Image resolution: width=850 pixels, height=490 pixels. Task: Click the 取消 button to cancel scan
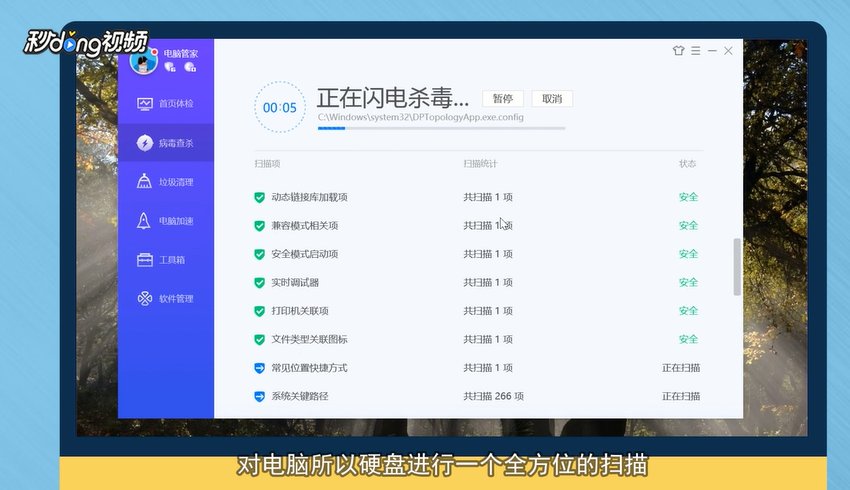(552, 99)
